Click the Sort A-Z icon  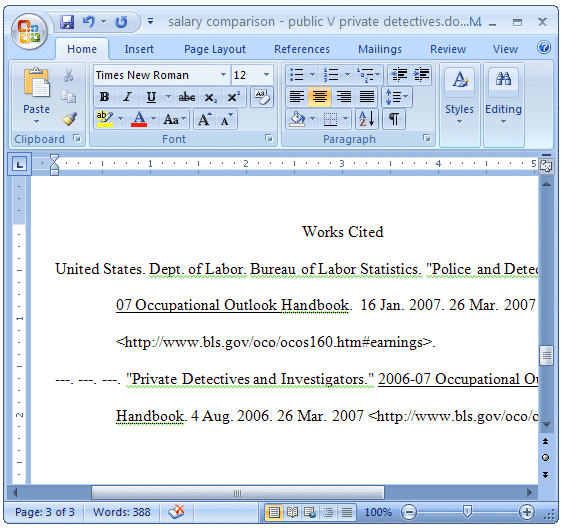367,119
